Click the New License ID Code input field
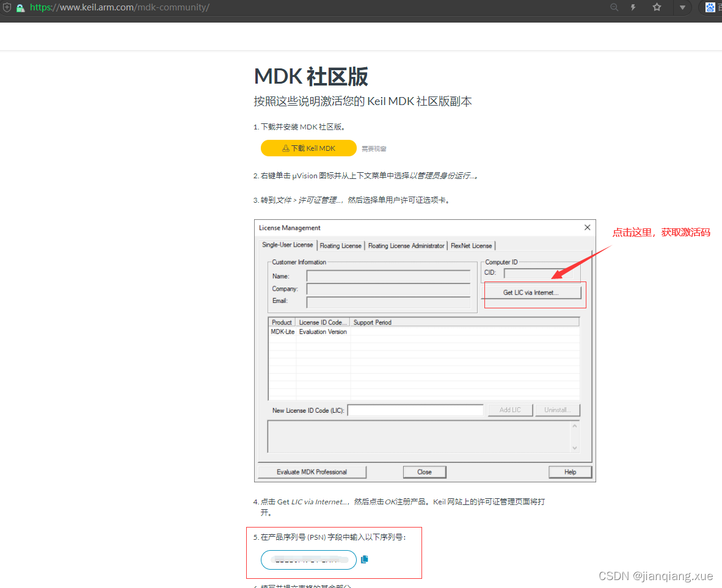Image resolution: width=722 pixels, height=588 pixels. click(415, 410)
